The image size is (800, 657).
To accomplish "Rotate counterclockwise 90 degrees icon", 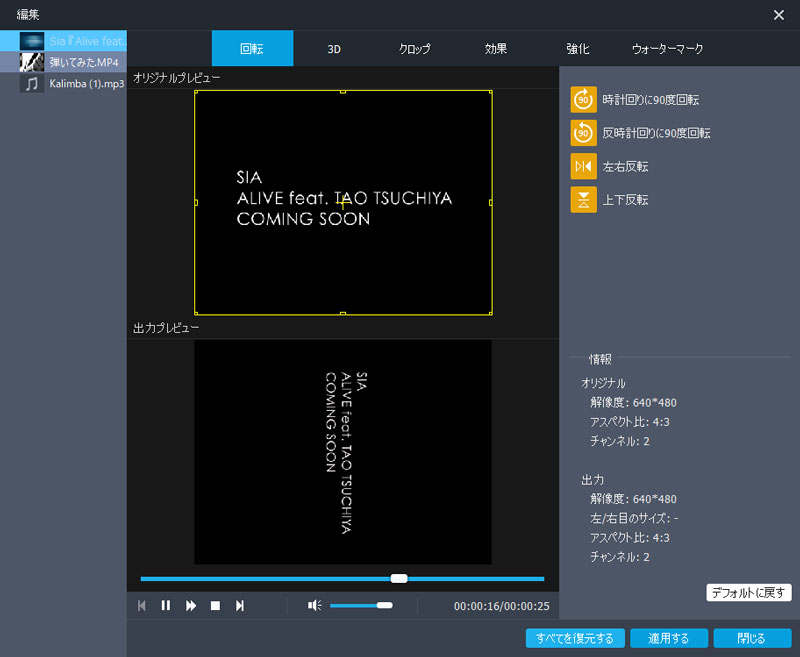I will 583,133.
